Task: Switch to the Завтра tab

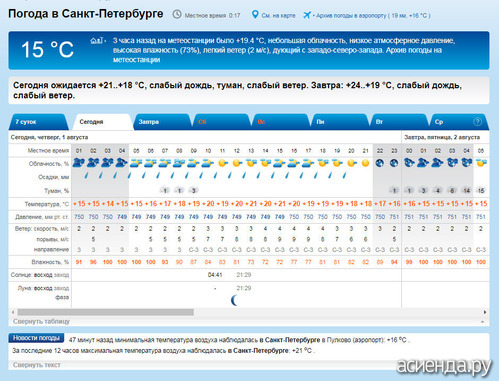Action: (162, 122)
